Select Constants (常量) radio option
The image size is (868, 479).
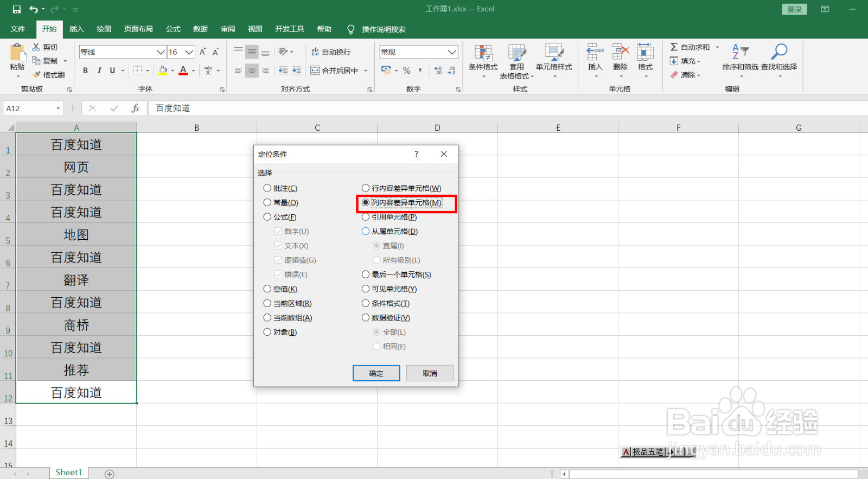[267, 202]
